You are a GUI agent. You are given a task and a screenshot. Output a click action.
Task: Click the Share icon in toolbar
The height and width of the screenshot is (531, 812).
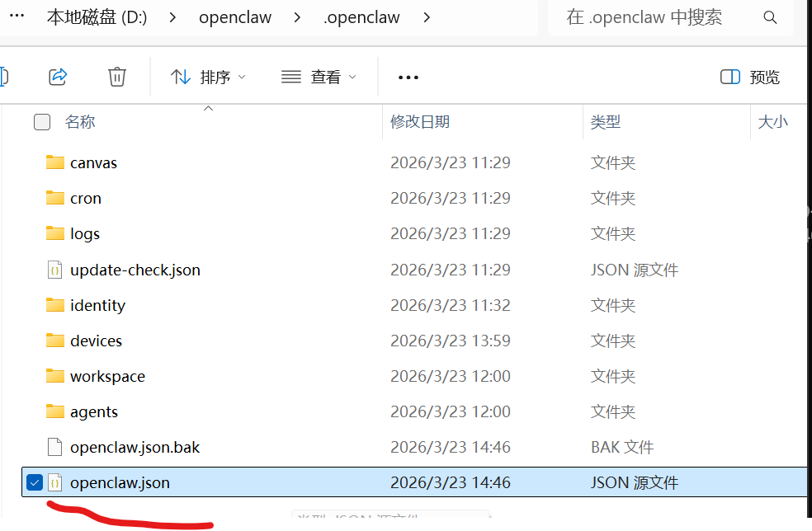point(58,77)
